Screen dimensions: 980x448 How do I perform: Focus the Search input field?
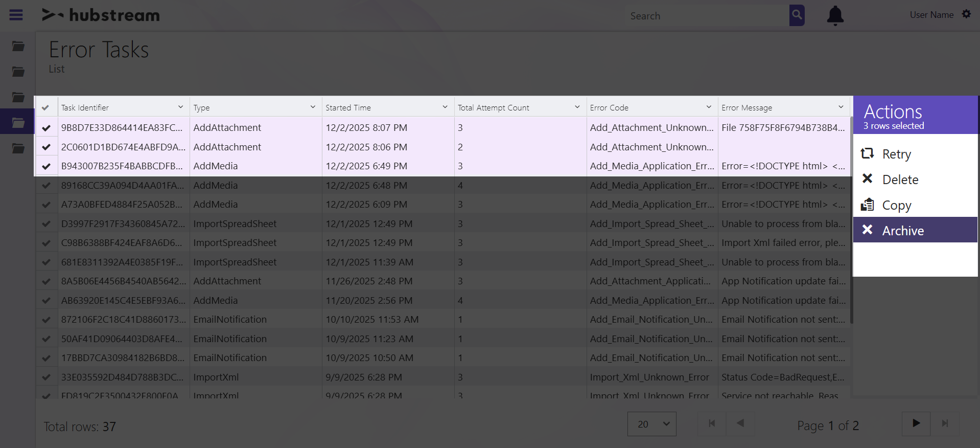click(x=707, y=16)
